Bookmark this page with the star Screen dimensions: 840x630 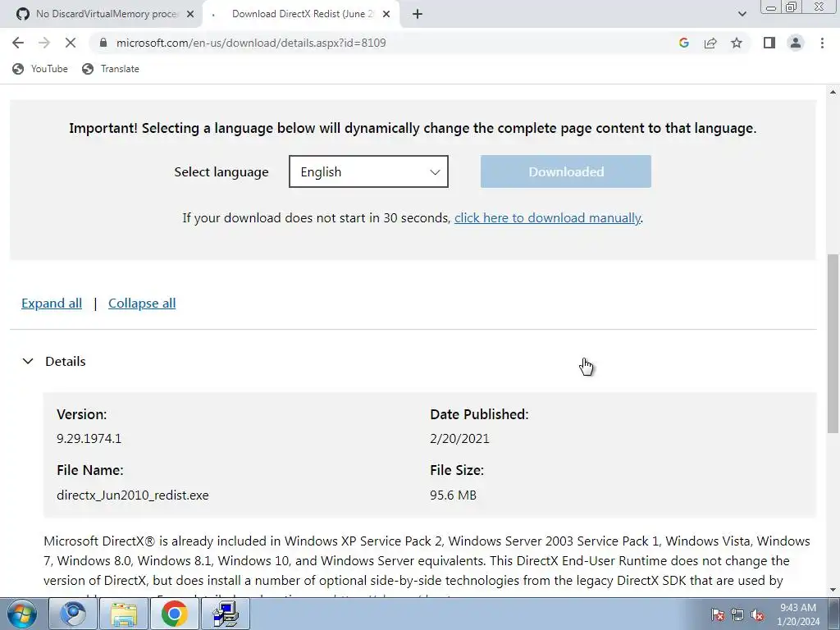pos(737,43)
